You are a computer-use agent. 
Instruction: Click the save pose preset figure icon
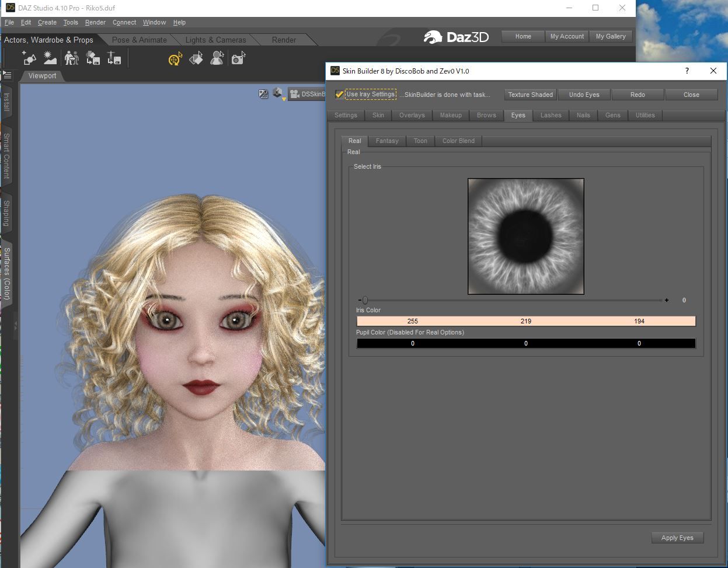pos(114,58)
